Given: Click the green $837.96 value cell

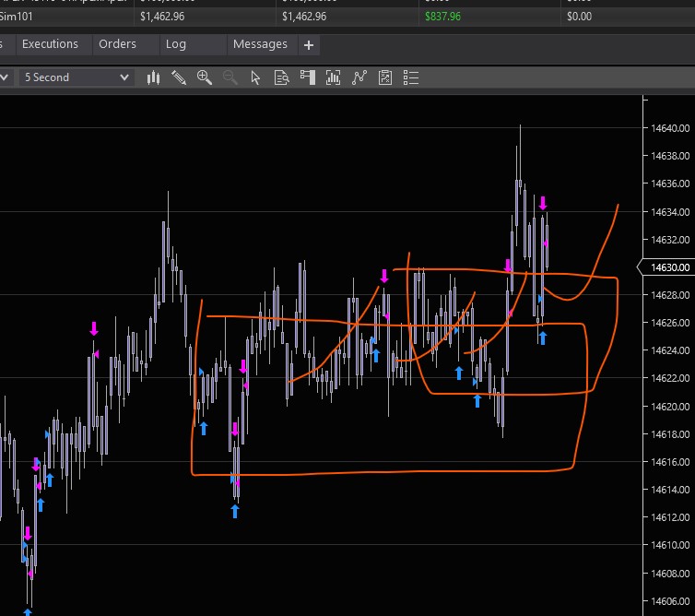Looking at the screenshot, I should (443, 16).
